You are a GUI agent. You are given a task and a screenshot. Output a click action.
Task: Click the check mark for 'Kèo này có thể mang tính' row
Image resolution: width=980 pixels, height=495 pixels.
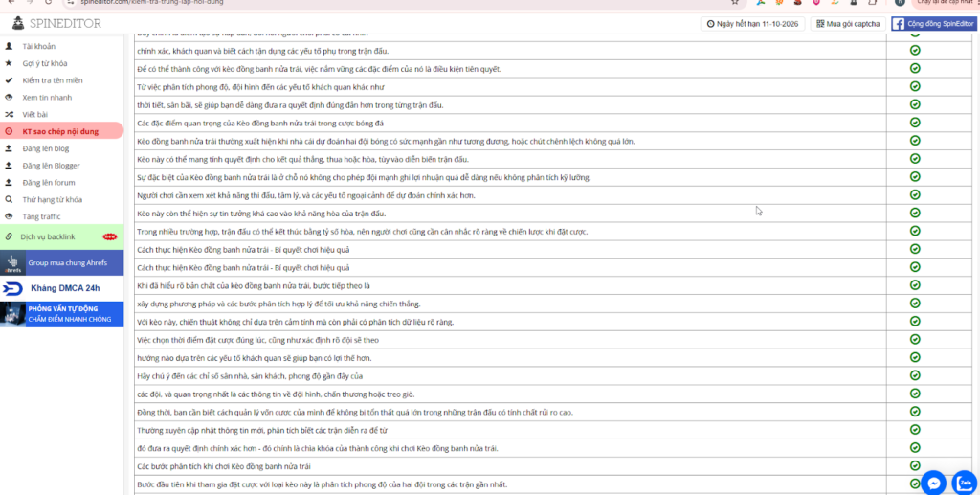(915, 159)
